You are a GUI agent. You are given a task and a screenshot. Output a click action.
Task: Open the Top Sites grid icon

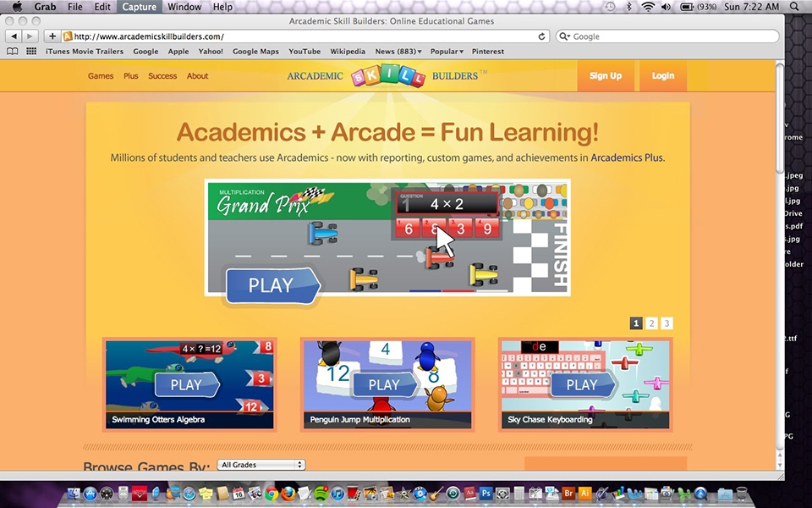coord(31,52)
